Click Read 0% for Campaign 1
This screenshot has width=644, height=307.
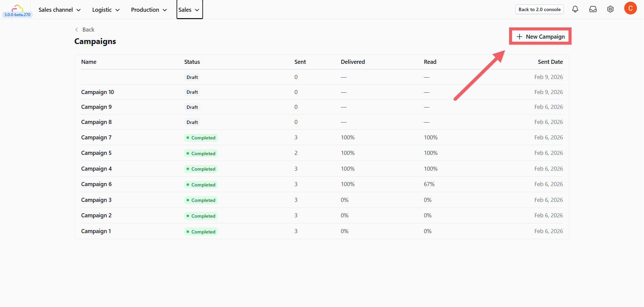pyautogui.click(x=428, y=231)
